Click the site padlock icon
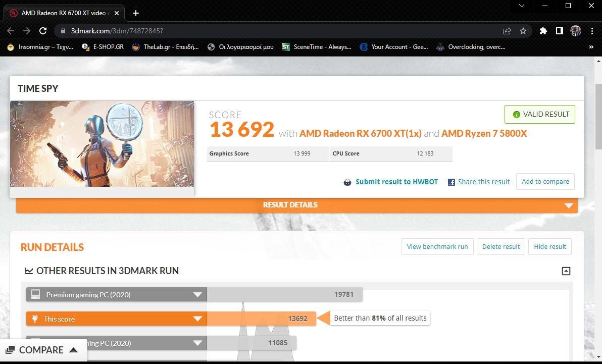This screenshot has width=602, height=364. click(63, 31)
